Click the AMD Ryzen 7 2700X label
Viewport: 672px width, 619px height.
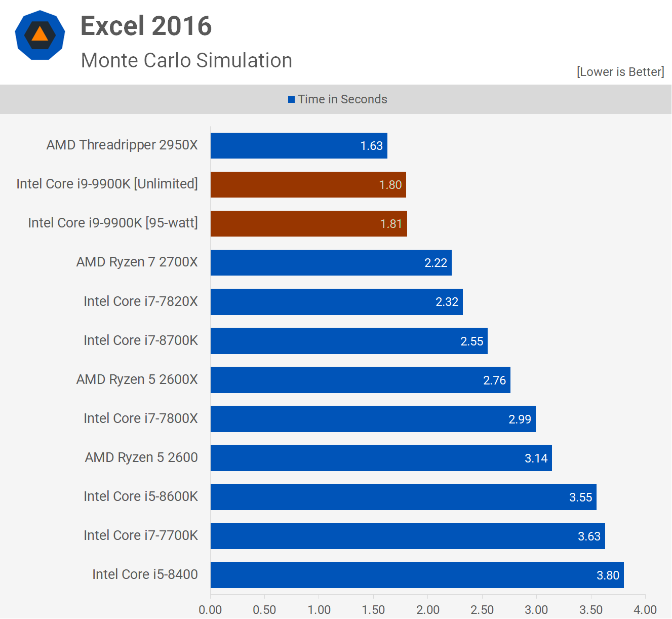coord(137,262)
